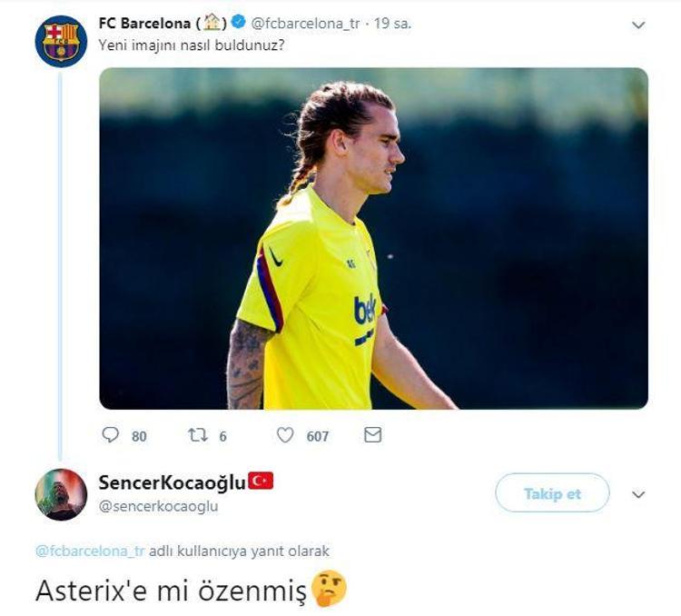Screen dimensions: 681x616
Task: Click the @sencerkocaoglu handle
Action: pyautogui.click(x=159, y=506)
